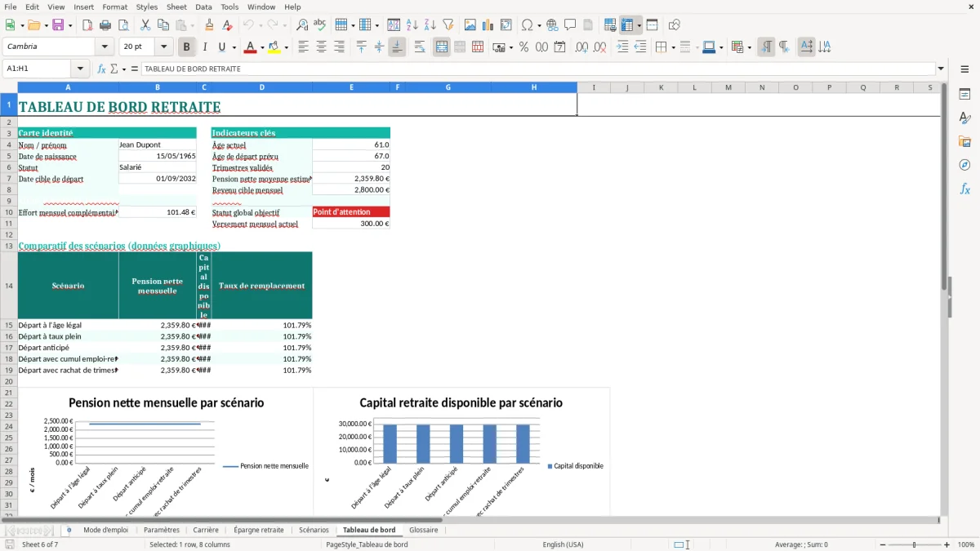Open the Navigator compass sidebar icon

(964, 166)
